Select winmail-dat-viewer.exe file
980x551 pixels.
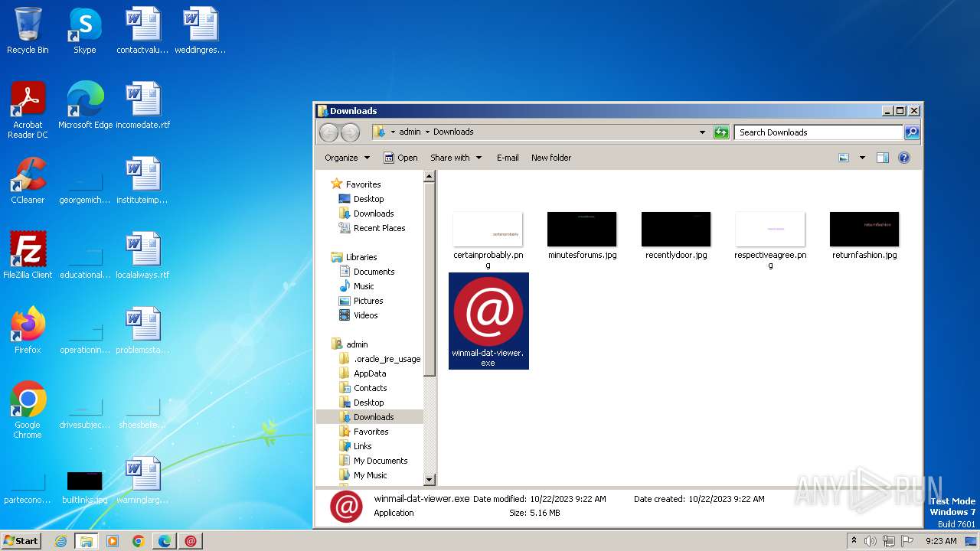point(488,321)
